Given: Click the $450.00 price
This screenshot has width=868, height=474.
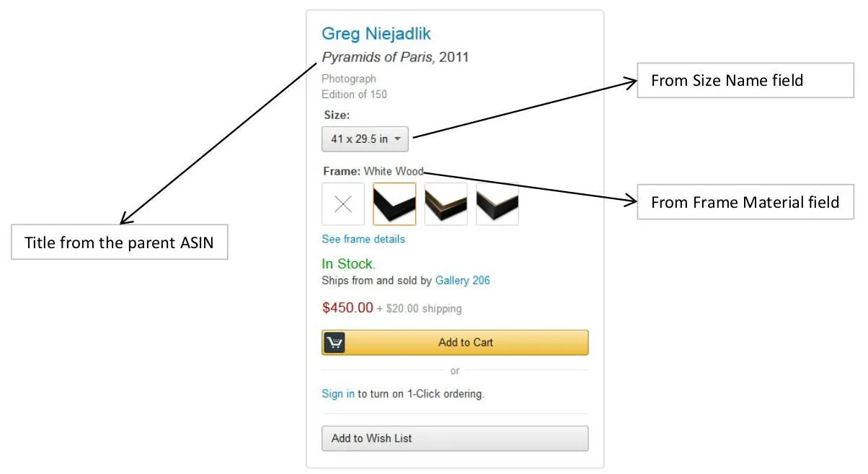Looking at the screenshot, I should [x=347, y=308].
